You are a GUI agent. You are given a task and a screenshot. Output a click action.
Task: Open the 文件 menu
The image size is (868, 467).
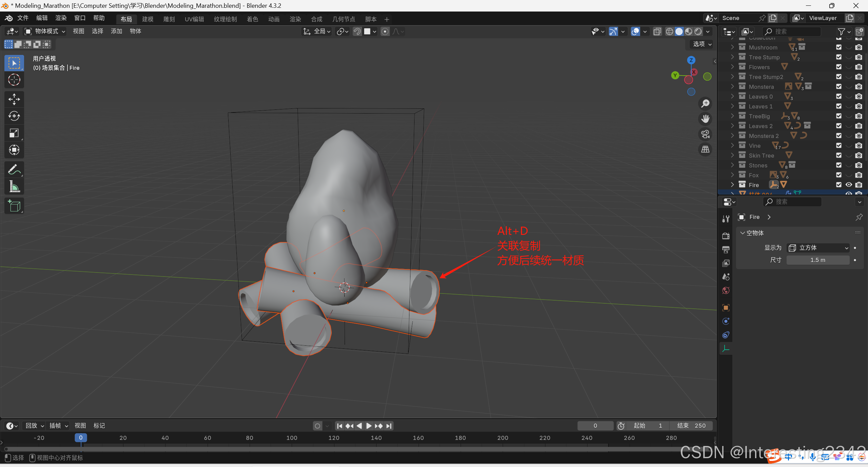pos(23,18)
